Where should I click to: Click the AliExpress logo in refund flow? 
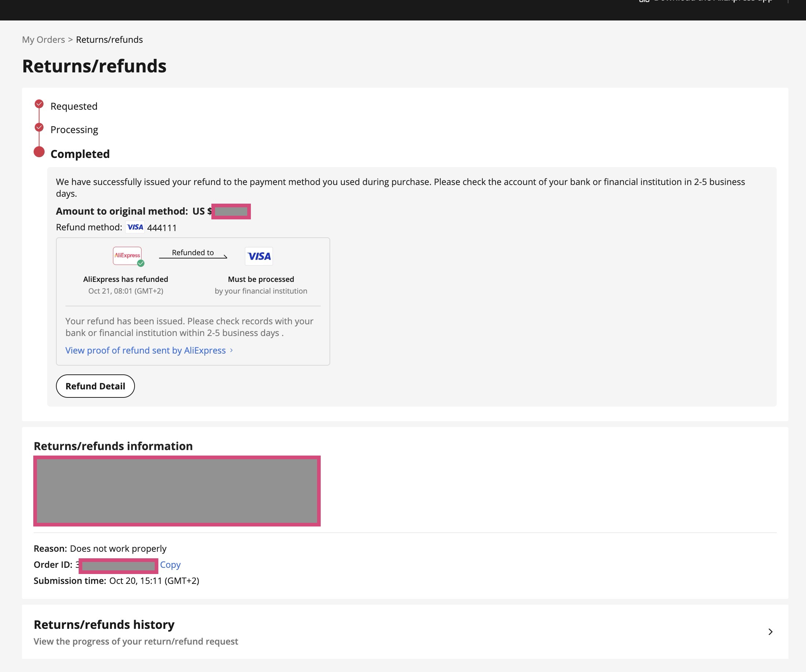pyautogui.click(x=127, y=256)
